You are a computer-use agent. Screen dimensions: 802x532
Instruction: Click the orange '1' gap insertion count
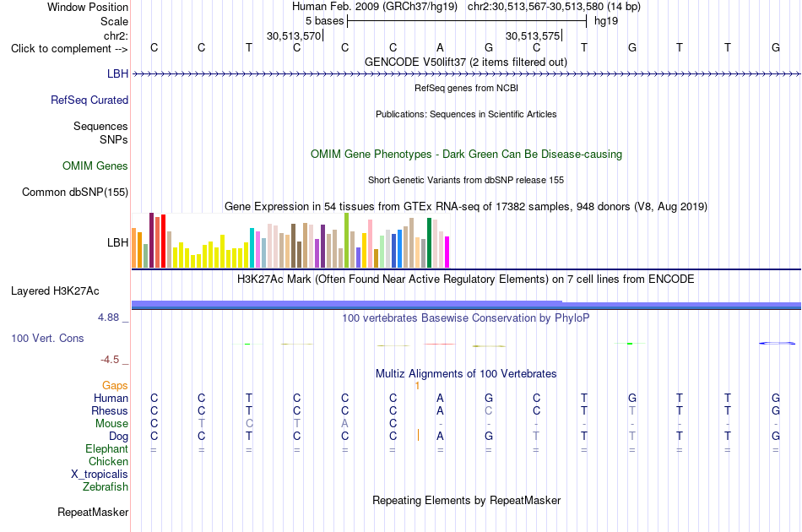(417, 386)
